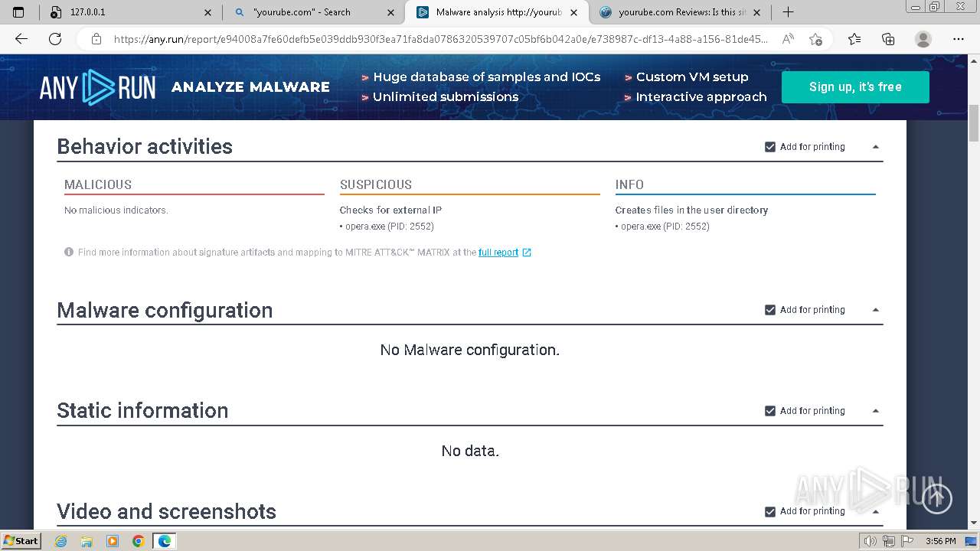Open media player from taskbar
980x551 pixels.
(x=113, y=541)
